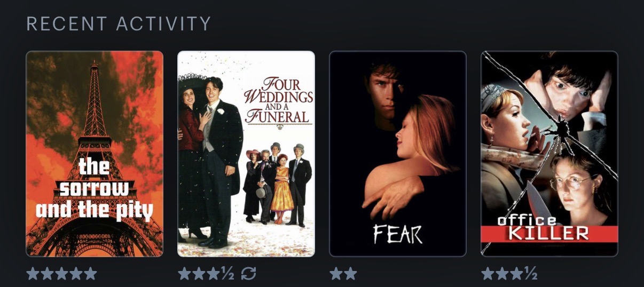The image size is (644, 287).
Task: Open The Sorrow and the Pity poster
Action: pyautogui.click(x=95, y=154)
